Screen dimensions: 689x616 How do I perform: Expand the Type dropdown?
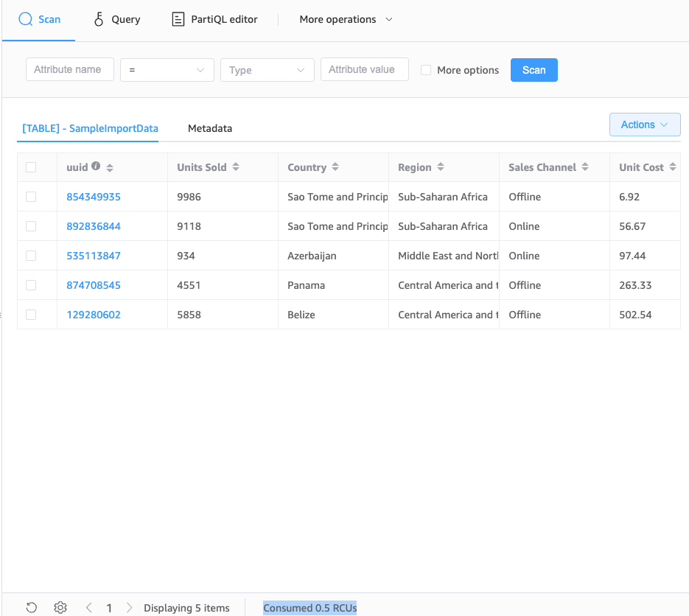[267, 70]
